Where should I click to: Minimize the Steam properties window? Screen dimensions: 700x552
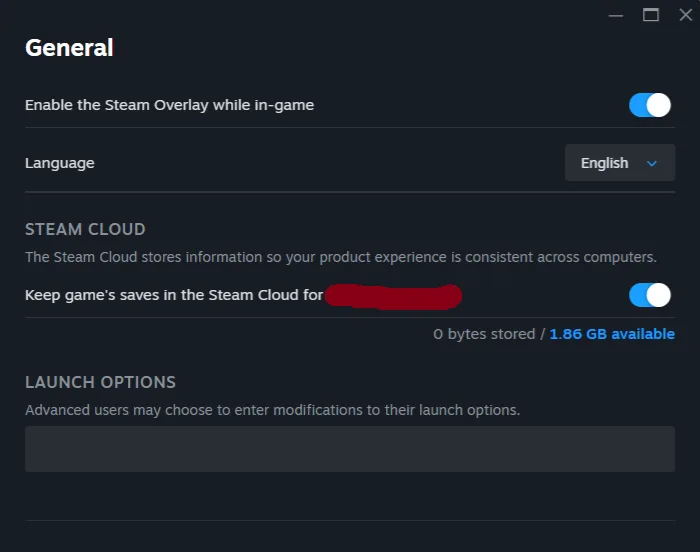(616, 15)
